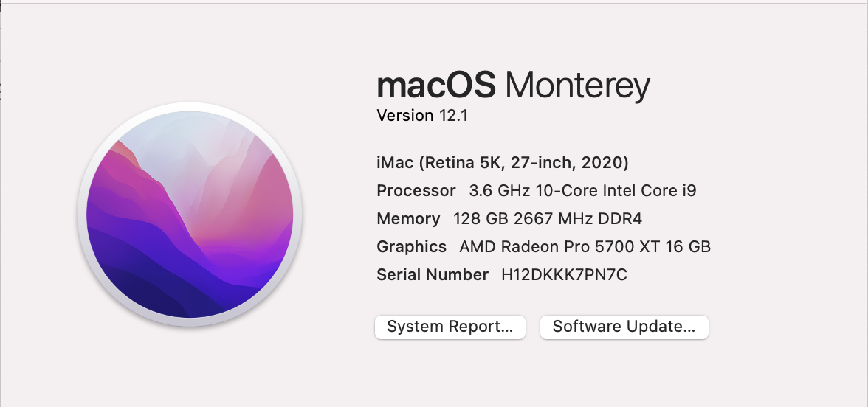Click the Software Update… button
Image resolution: width=868 pixels, height=407 pixels.
click(x=624, y=327)
